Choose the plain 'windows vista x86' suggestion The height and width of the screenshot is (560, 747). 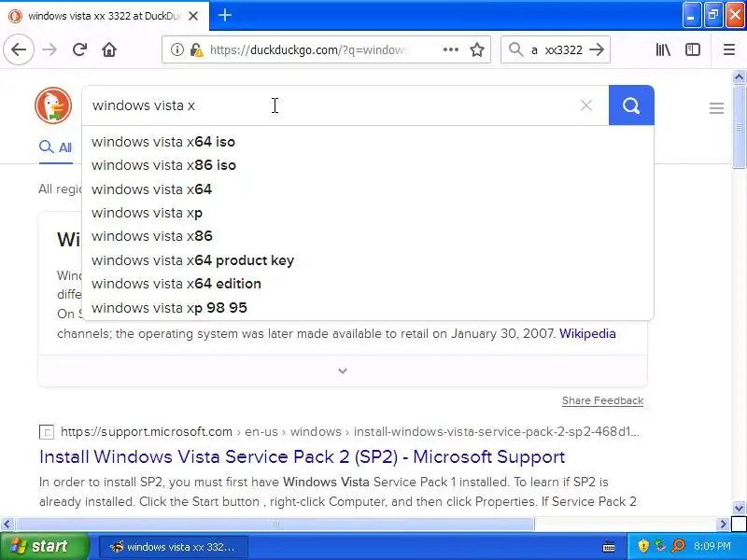pyautogui.click(x=368, y=236)
